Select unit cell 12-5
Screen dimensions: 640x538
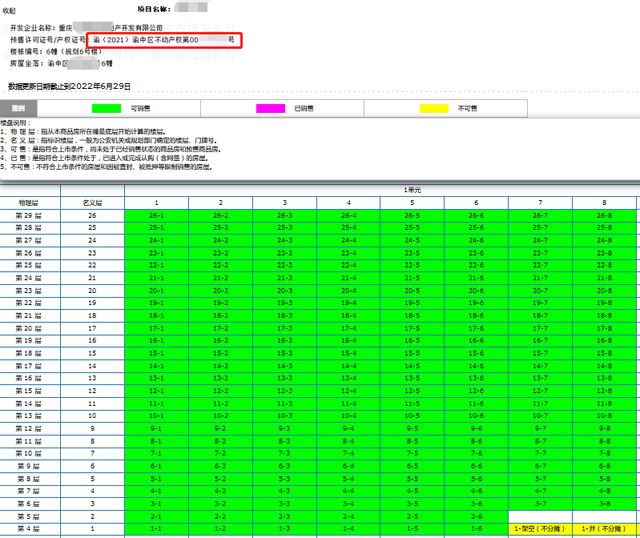412,391
